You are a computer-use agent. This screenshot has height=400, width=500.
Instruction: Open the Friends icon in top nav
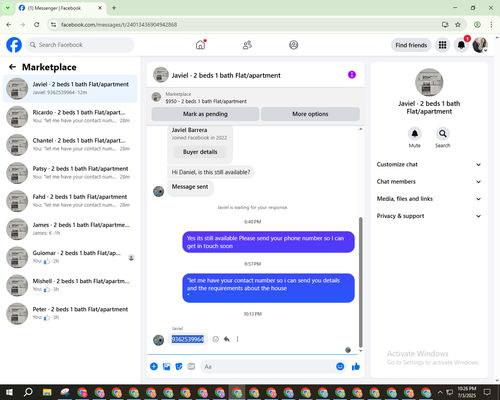(x=247, y=45)
